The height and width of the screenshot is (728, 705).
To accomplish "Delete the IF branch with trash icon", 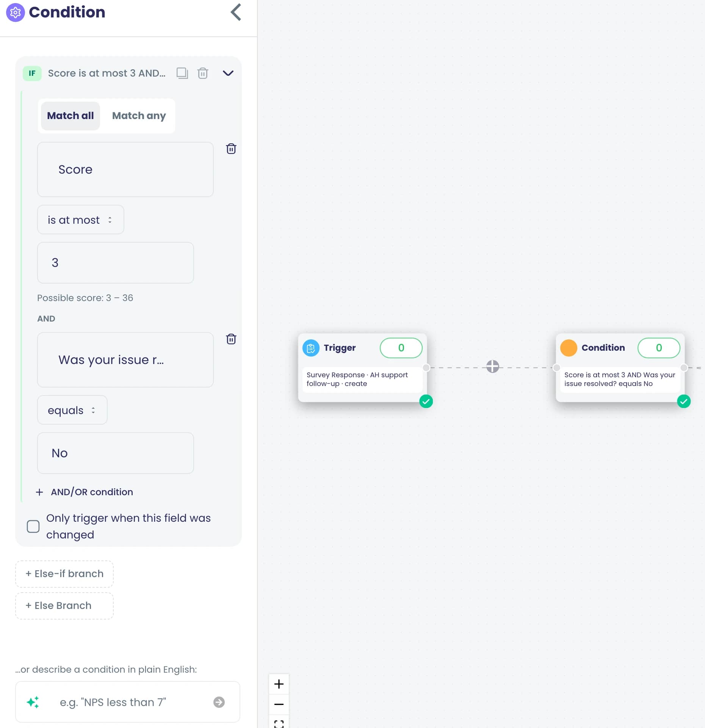I will coord(203,73).
